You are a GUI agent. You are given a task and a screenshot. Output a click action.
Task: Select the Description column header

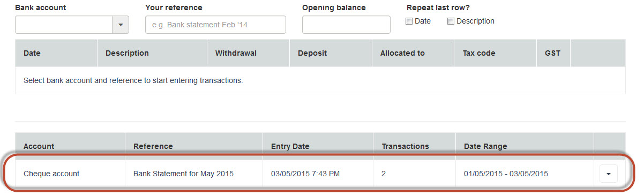[127, 53]
